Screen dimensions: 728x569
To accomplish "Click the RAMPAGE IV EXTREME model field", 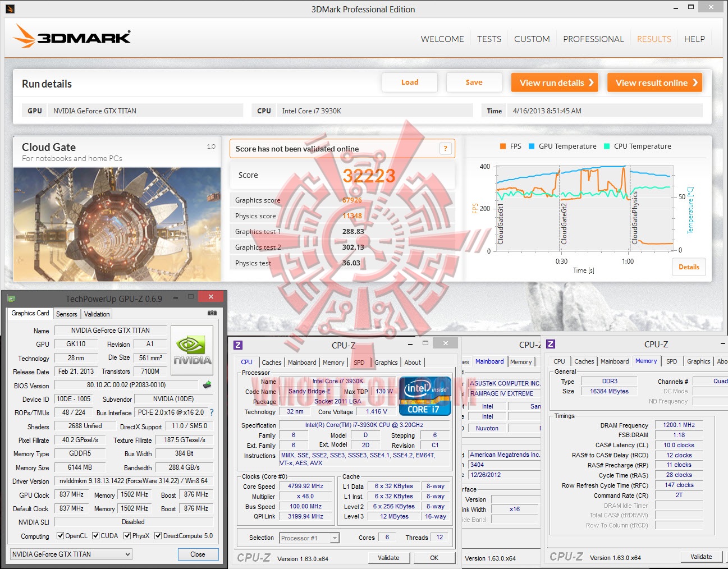I will [x=505, y=394].
